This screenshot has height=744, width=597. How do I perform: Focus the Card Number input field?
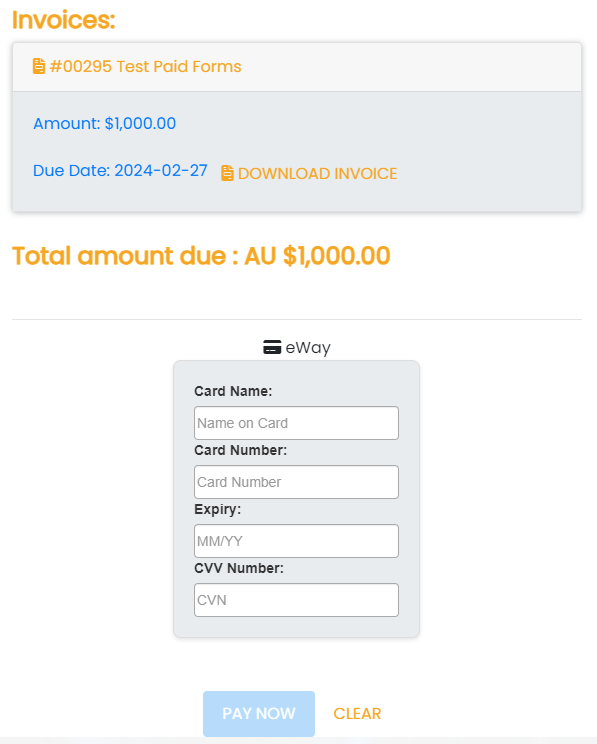[x=296, y=482]
